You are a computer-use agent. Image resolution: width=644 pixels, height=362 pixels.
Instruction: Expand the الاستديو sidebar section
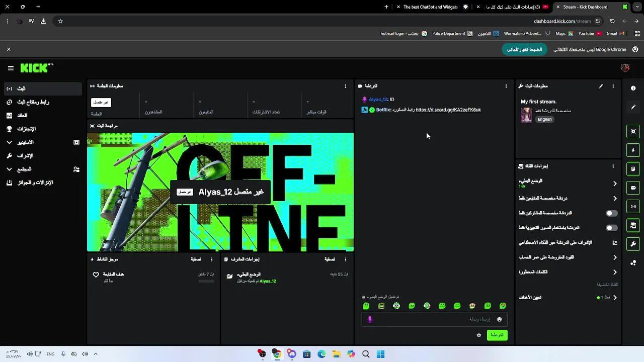(x=42, y=142)
